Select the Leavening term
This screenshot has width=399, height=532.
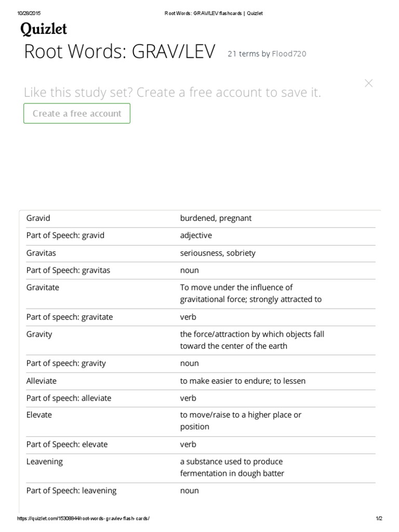44,461
